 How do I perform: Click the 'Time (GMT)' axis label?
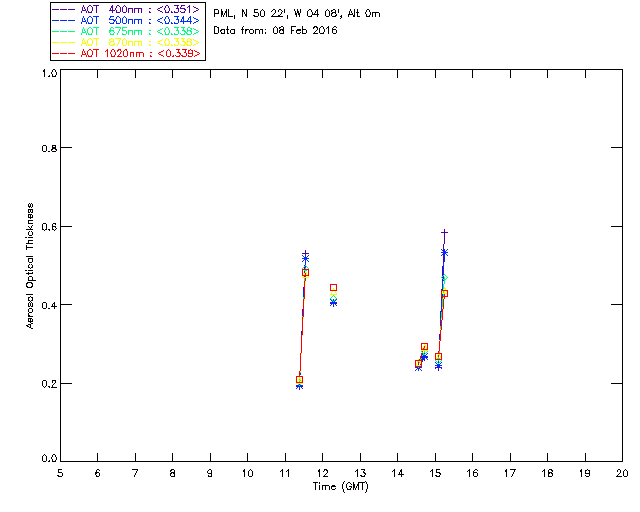point(340,486)
